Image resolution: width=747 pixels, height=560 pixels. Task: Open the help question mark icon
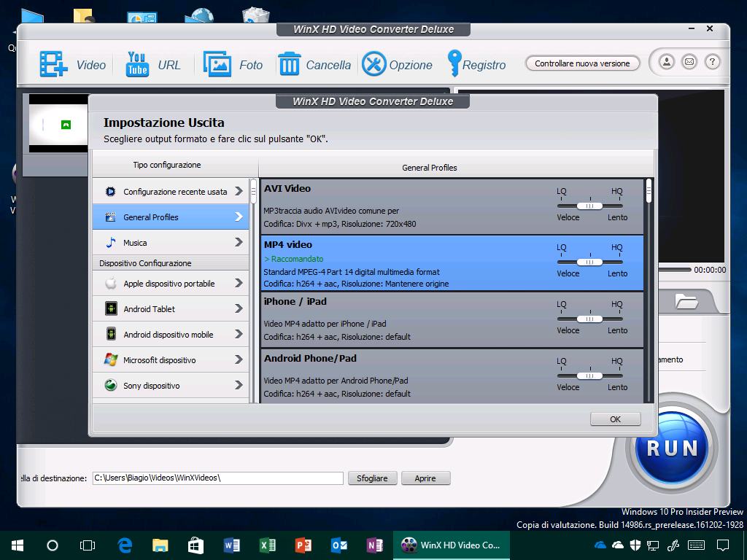point(712,62)
